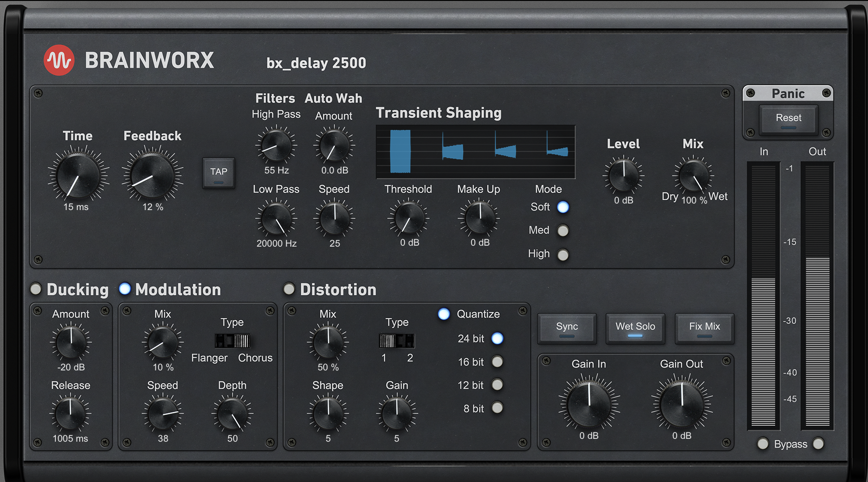Click the bx_delay 2500 title text
This screenshot has width=868, height=482.
tap(316, 63)
